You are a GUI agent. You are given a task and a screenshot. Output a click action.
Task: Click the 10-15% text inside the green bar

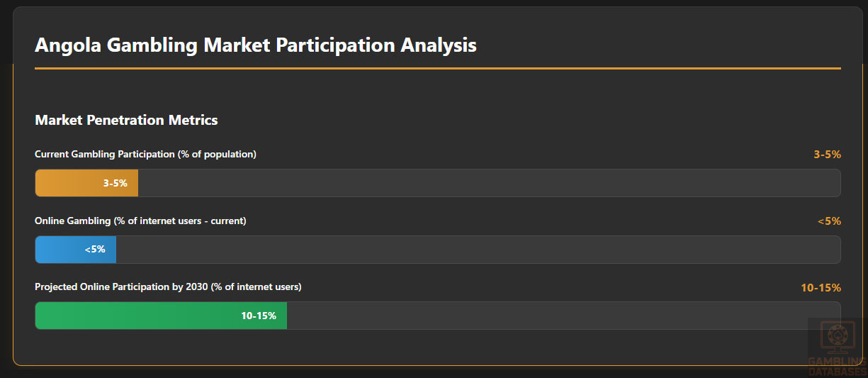(x=259, y=316)
